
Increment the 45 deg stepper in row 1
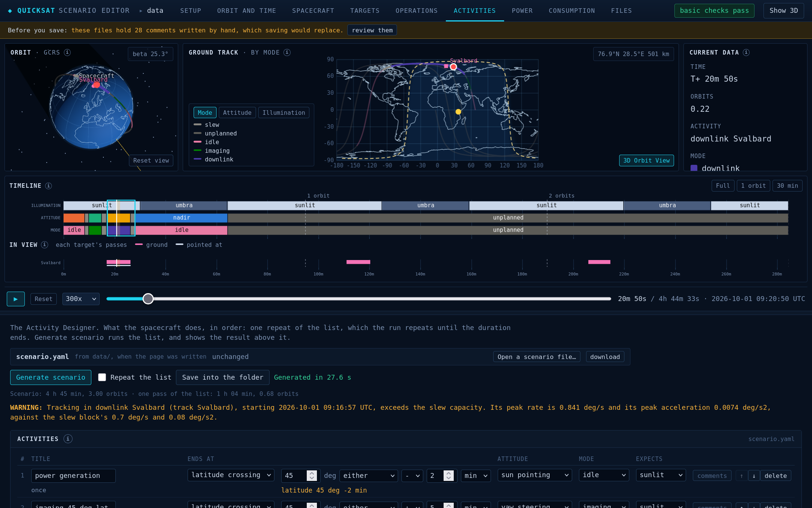pos(312,473)
